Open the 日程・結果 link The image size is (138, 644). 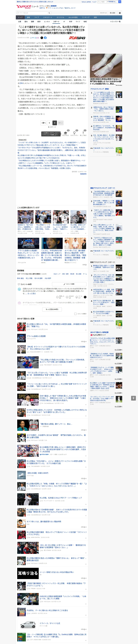(x=65, y=274)
